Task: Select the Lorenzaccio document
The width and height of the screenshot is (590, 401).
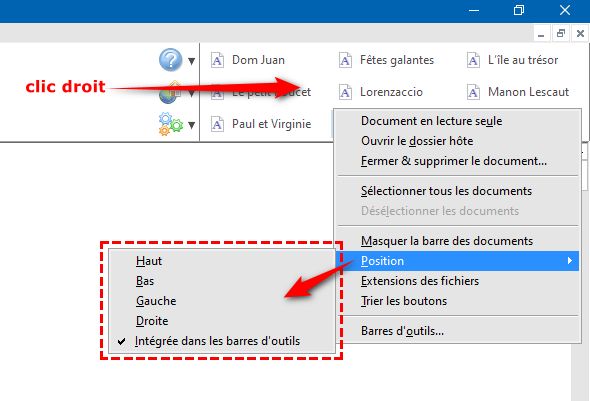Action: tap(381, 92)
